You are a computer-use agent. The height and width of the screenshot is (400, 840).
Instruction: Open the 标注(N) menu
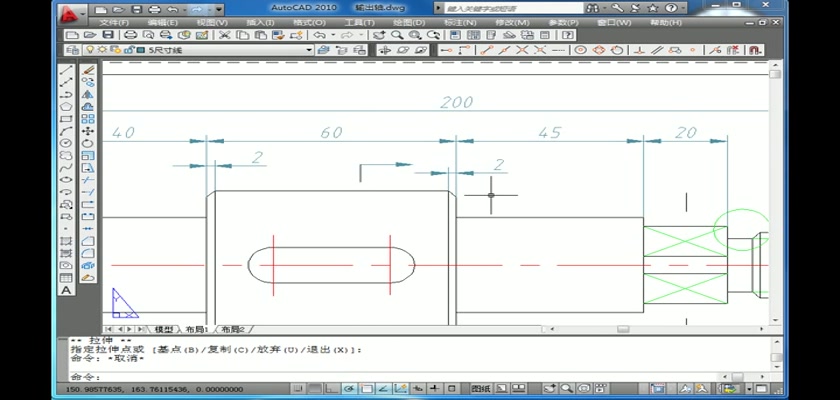pyautogui.click(x=460, y=22)
